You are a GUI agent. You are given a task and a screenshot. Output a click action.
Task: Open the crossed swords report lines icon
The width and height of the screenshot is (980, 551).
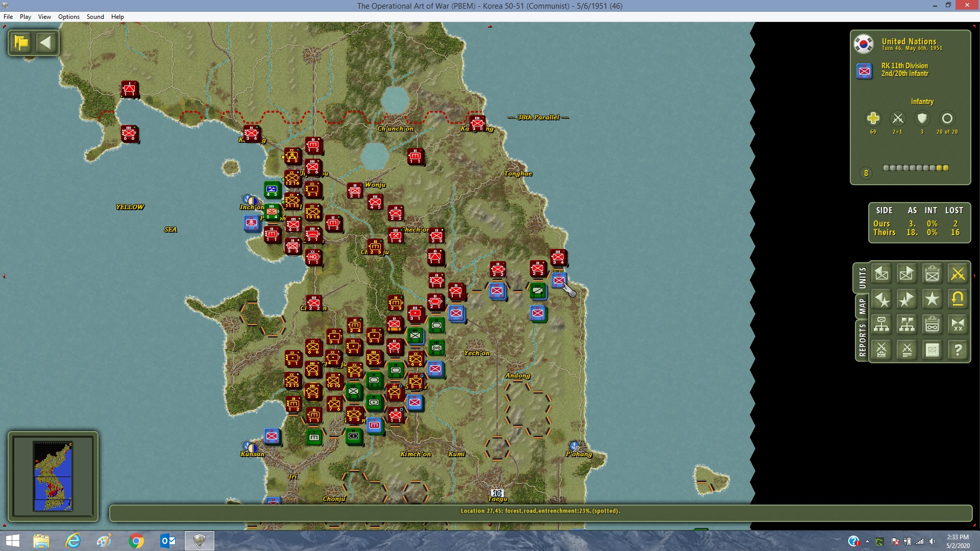pyautogui.click(x=906, y=350)
